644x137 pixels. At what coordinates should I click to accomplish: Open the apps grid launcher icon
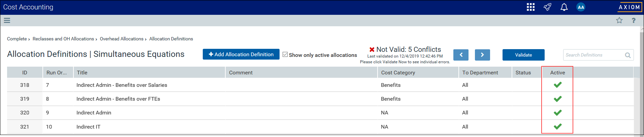point(530,7)
